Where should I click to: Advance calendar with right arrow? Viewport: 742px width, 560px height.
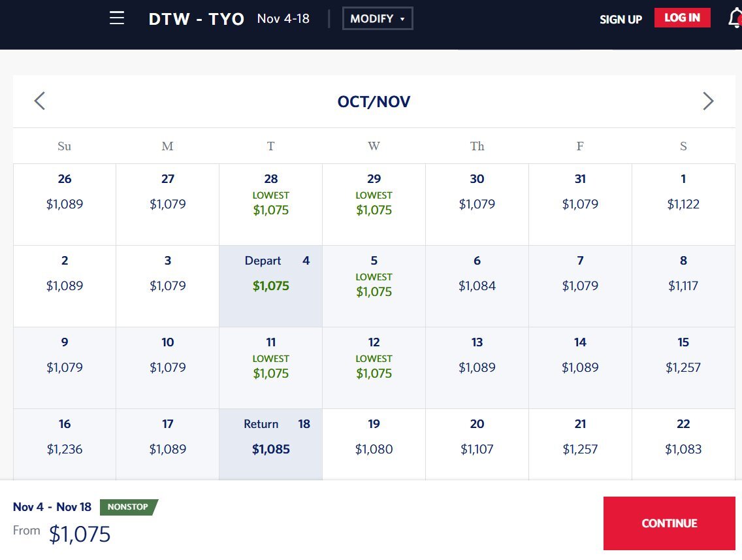click(x=708, y=101)
